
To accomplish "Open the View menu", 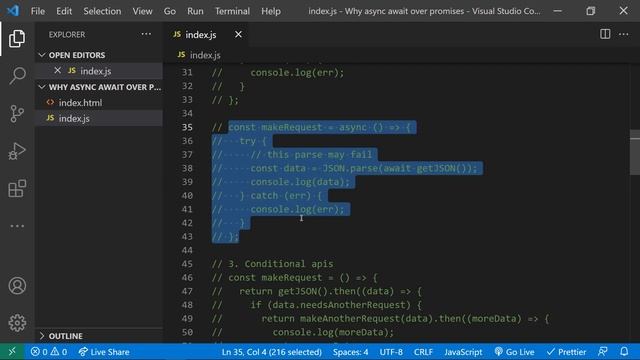I will [142, 11].
